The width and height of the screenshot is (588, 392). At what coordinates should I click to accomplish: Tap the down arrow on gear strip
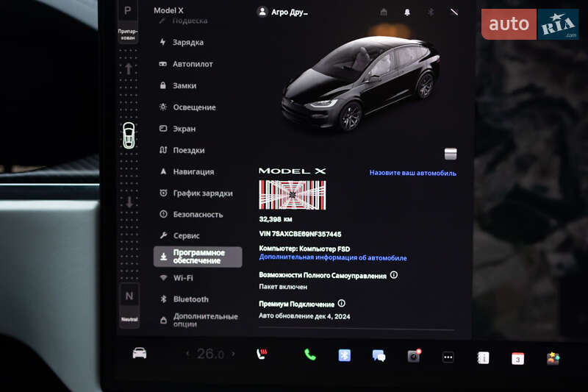(x=129, y=202)
